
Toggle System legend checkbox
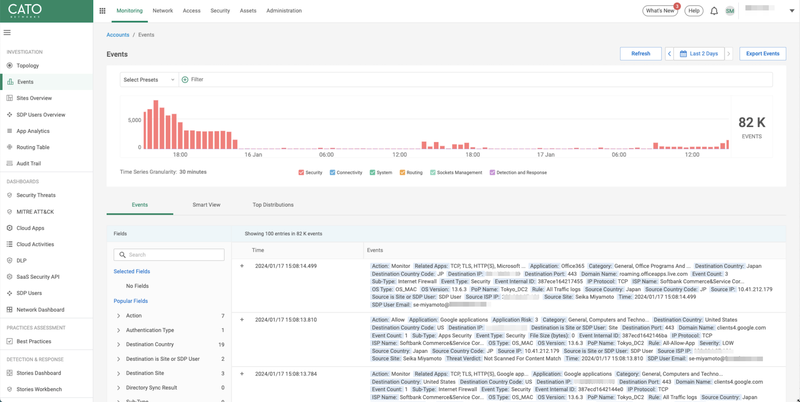coord(372,173)
